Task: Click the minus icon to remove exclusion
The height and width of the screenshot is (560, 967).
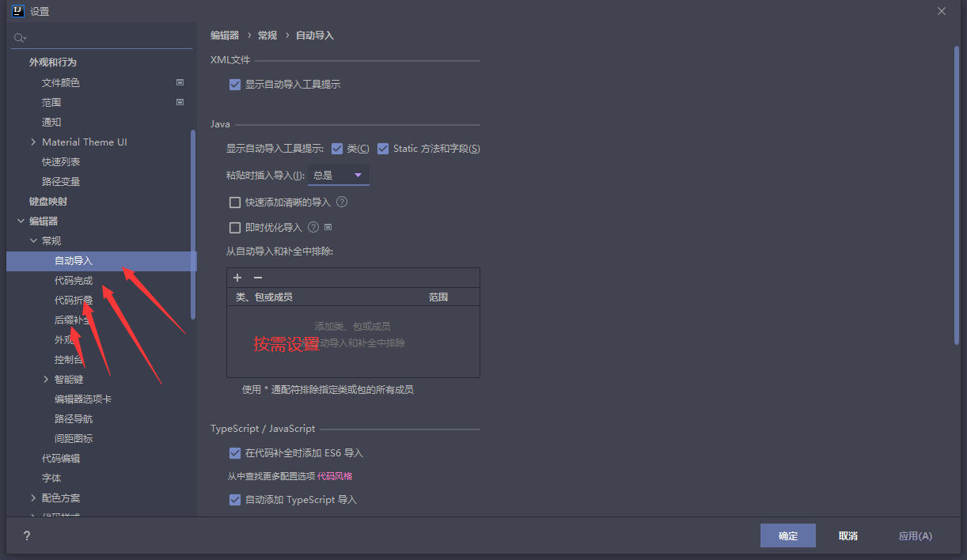Action: coord(257,278)
